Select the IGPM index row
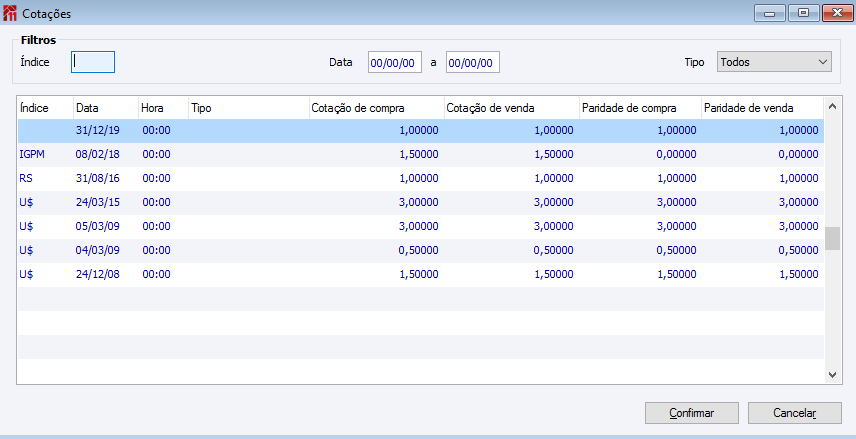The image size is (856, 439). point(420,155)
